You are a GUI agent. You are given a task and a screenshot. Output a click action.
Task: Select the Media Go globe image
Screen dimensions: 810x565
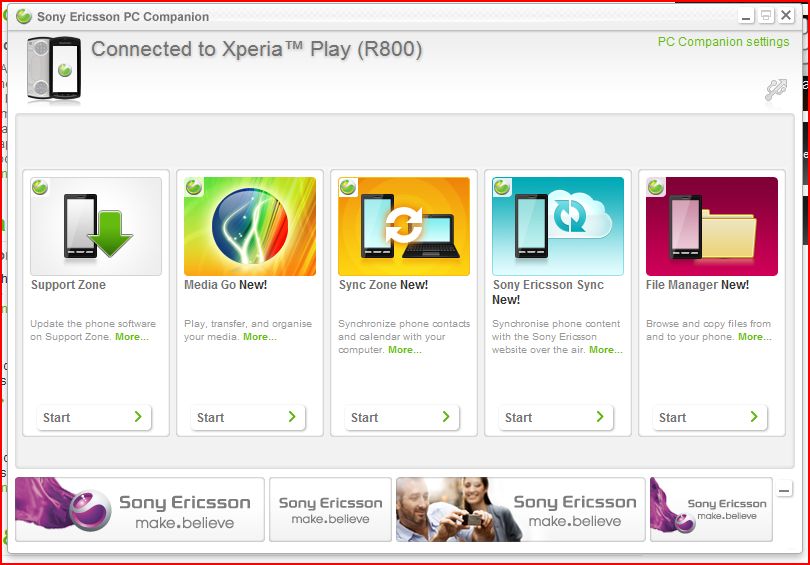click(x=250, y=226)
